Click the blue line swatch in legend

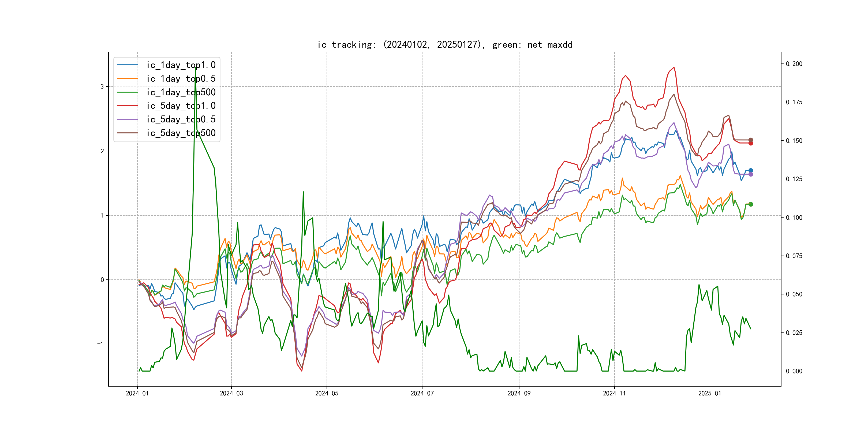coord(127,65)
